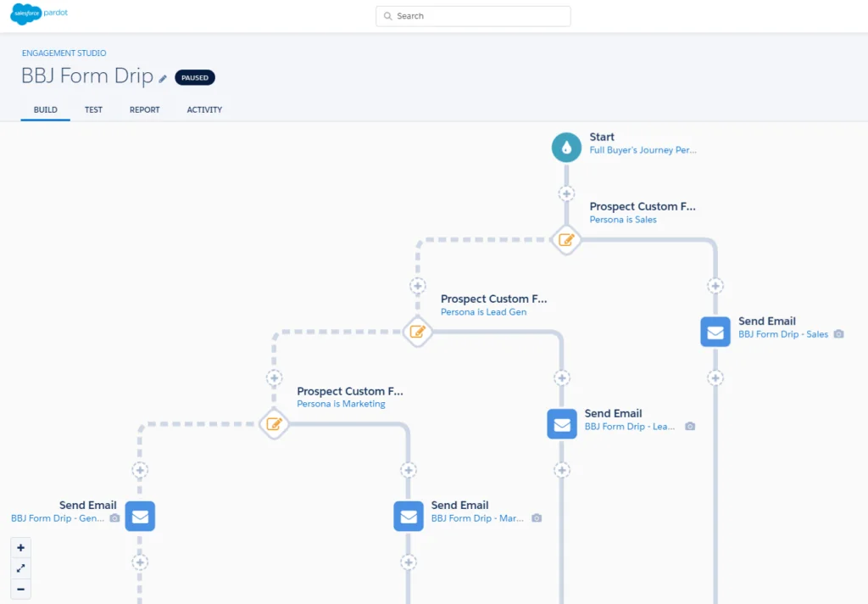Preview the BBJ Form Drip - Sales email via camera
Viewport: 868px width, 604px height.
coord(838,334)
